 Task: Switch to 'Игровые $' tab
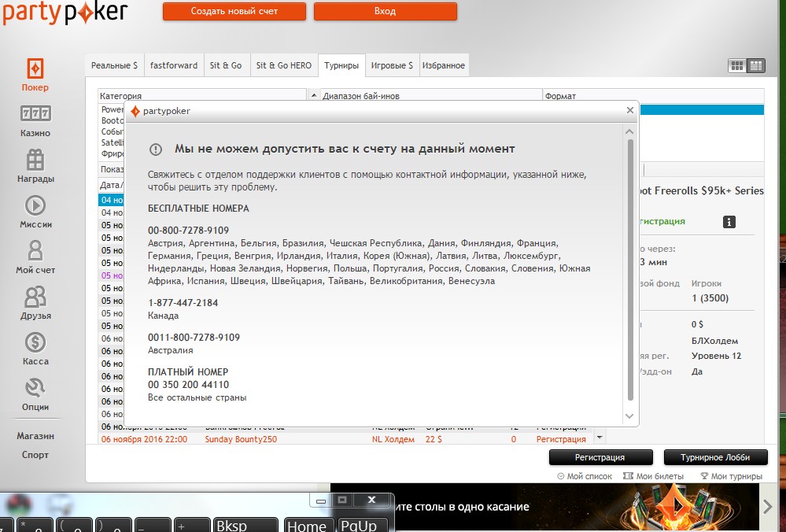(x=392, y=65)
